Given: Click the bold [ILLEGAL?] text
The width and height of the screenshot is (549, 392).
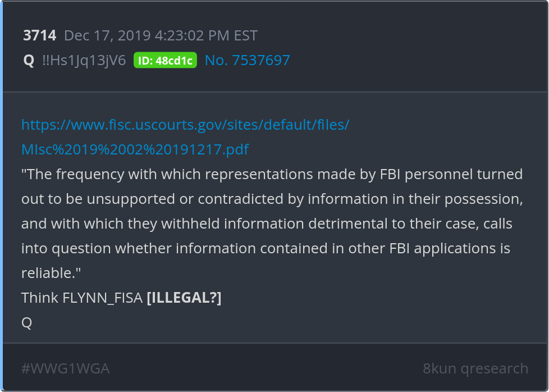Looking at the screenshot, I should [184, 298].
